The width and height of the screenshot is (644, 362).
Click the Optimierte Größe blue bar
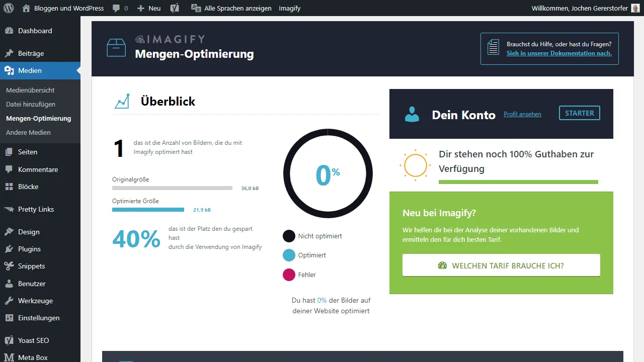coord(148,210)
